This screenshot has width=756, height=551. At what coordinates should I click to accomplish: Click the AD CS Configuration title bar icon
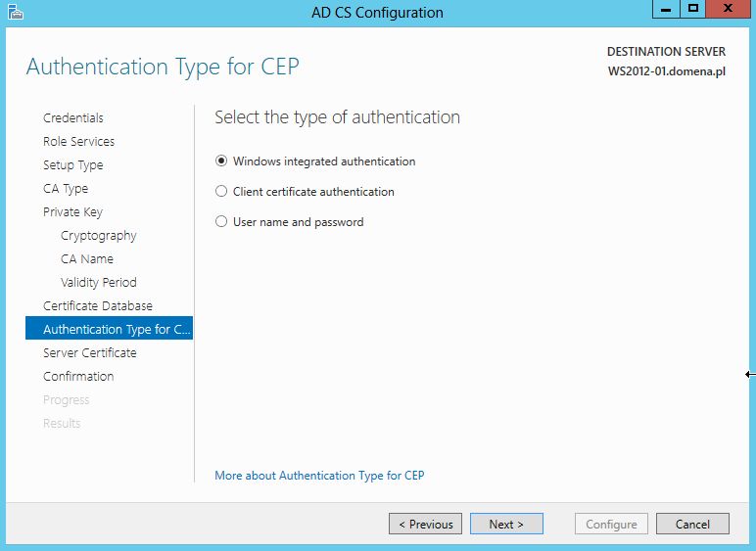(16, 12)
